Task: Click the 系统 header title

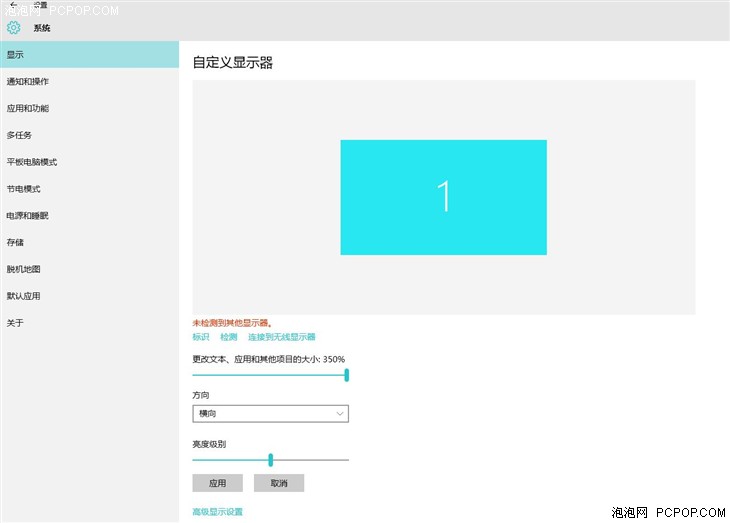Action: [x=42, y=28]
